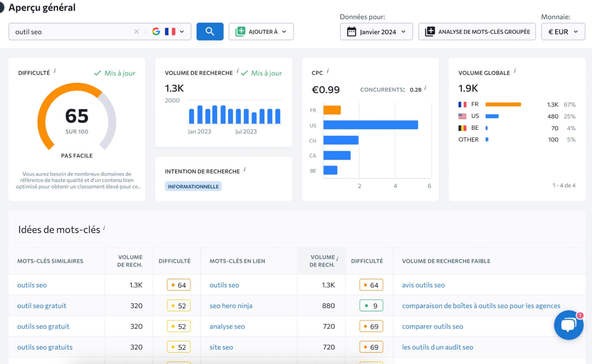Click info icon next to Concurrents value
Viewport: 592px width, 364px height.
point(426,88)
